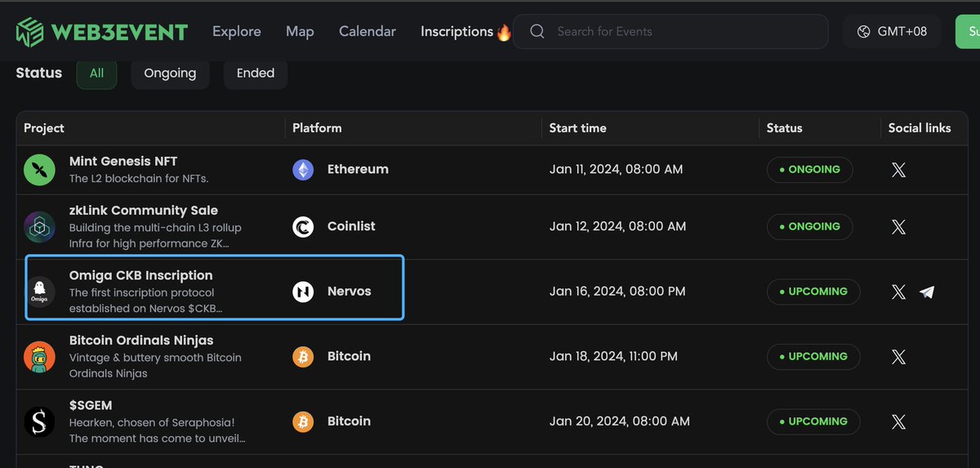Open Telegram link for Omiga CKB Inscription
Image resolution: width=980 pixels, height=468 pixels.
click(927, 292)
